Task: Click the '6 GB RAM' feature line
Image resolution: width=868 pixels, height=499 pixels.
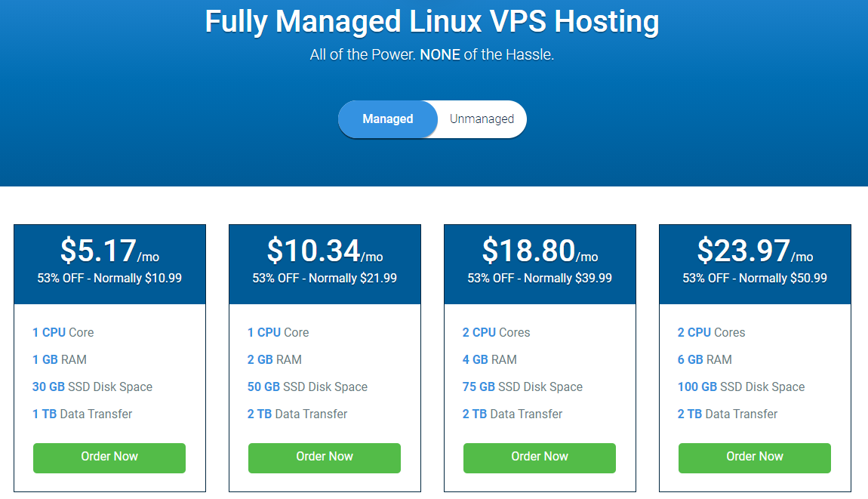Action: point(705,359)
